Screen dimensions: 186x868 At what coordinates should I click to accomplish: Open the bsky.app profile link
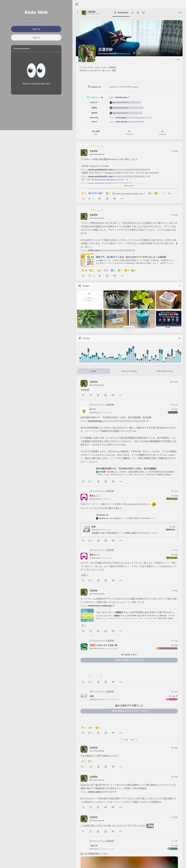130,118
